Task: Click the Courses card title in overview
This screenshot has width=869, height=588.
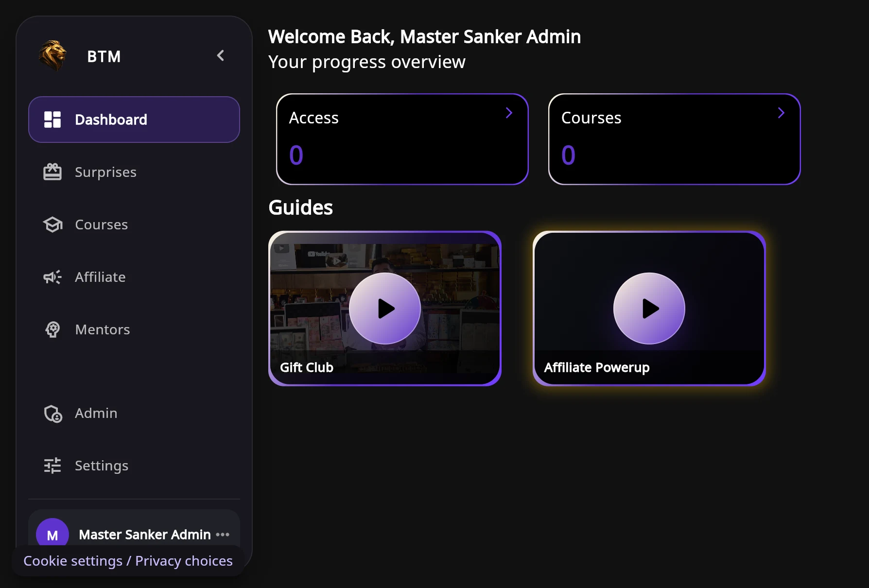Action: click(591, 118)
